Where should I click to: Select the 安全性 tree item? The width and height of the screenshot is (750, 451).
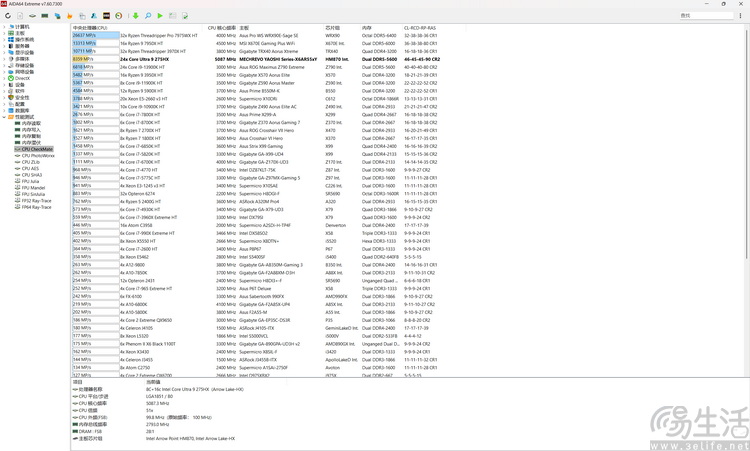click(19, 98)
